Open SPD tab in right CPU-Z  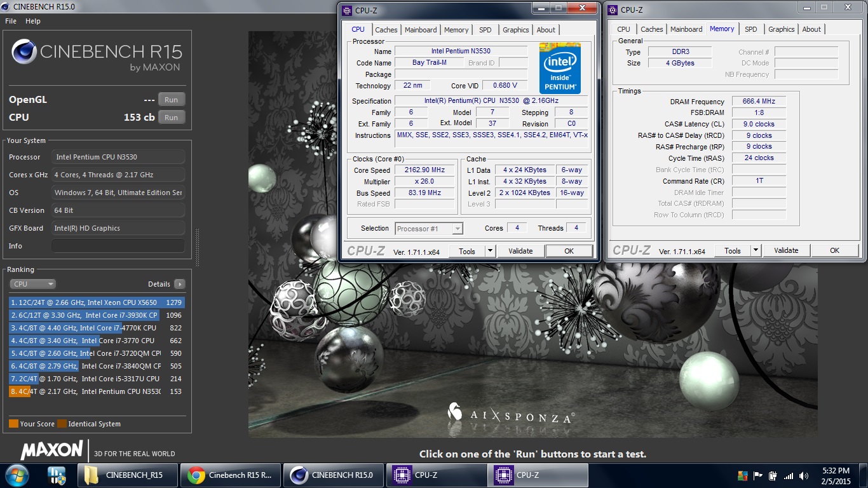pos(750,29)
